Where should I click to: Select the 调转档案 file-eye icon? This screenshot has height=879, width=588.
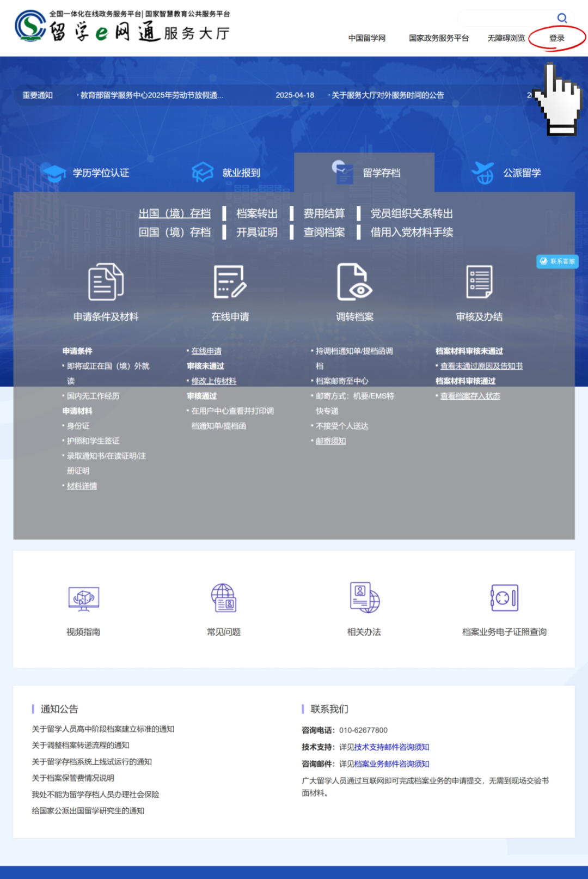point(354,282)
